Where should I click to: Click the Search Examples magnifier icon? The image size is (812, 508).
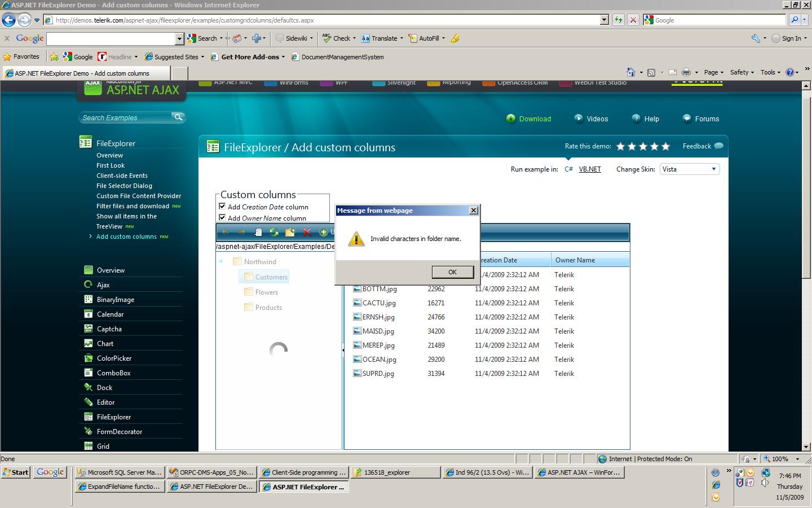[x=178, y=117]
